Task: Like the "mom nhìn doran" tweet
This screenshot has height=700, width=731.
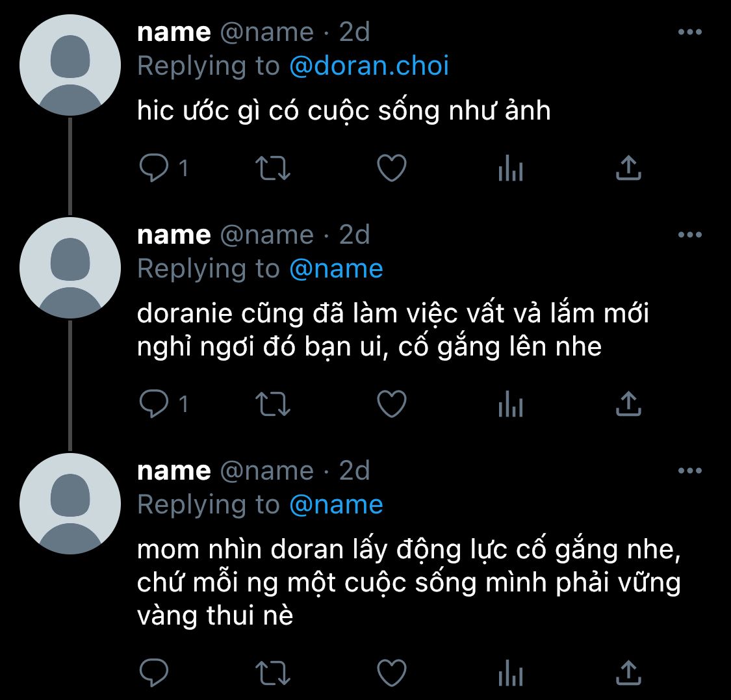Action: click(392, 673)
